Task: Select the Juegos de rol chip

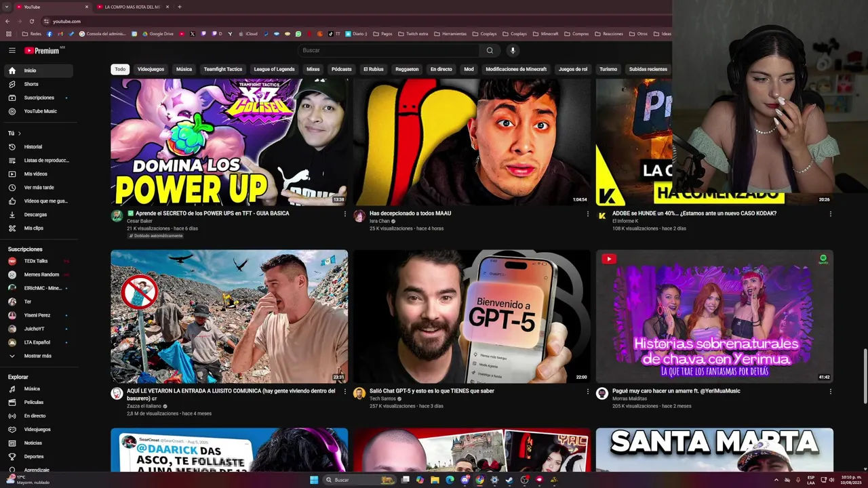Action: coord(573,69)
